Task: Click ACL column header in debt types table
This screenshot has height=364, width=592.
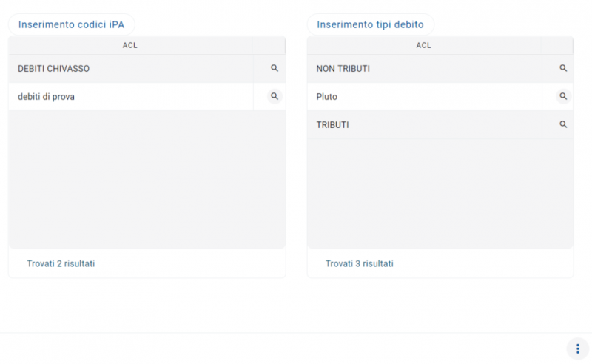Action: [x=423, y=45]
